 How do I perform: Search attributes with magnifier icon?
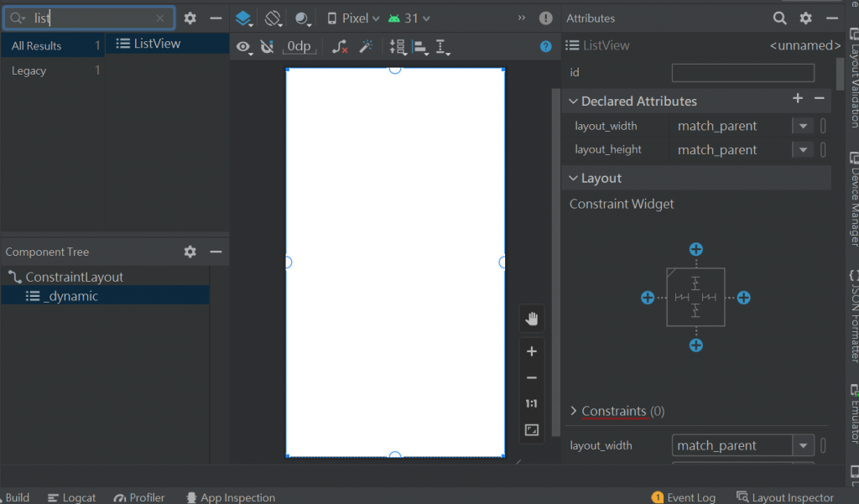[x=779, y=18]
